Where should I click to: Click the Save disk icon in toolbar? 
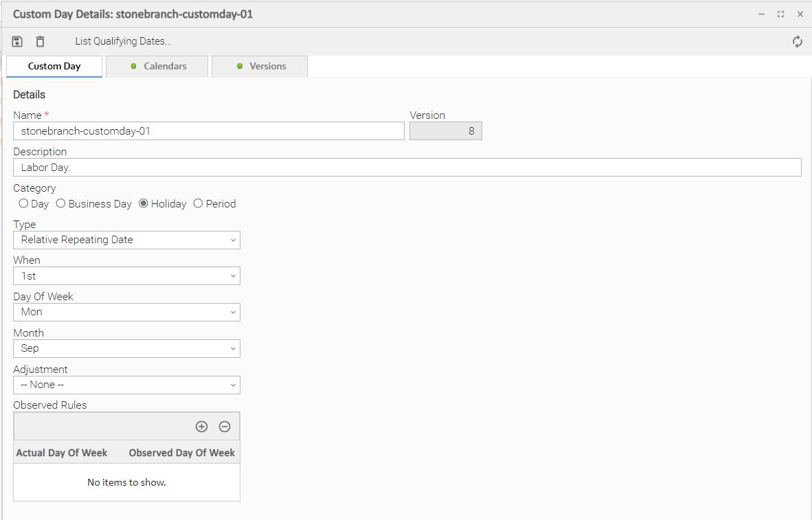tap(18, 42)
